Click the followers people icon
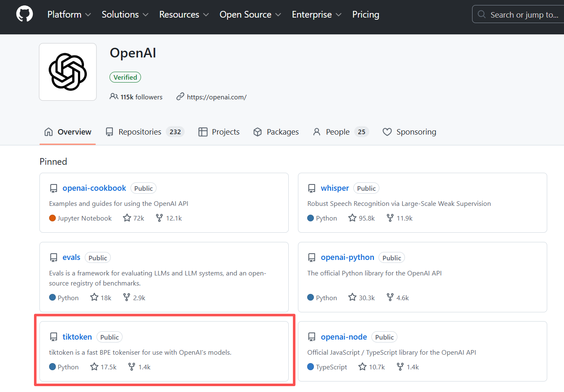Image resolution: width=564 pixels, height=392 pixels. tap(114, 96)
